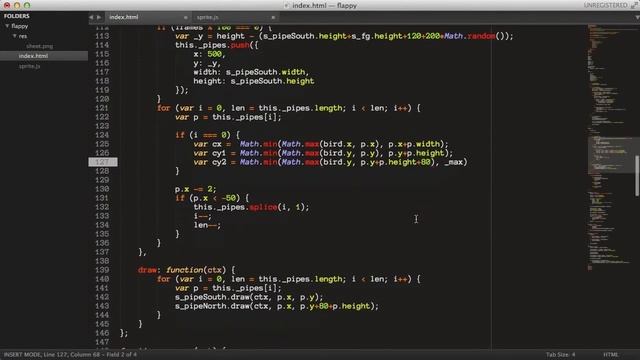Click line number 121 in gutter
The height and width of the screenshot is (360, 640).
tap(102, 108)
